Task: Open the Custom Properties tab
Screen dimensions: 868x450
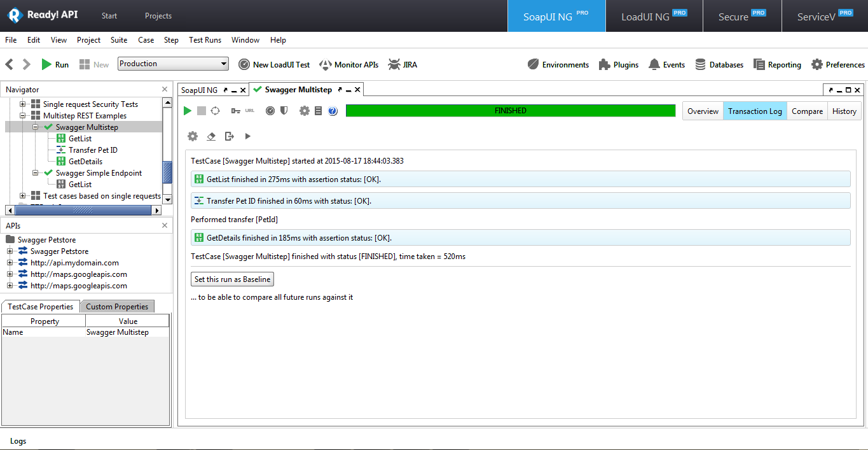Action: coord(117,307)
